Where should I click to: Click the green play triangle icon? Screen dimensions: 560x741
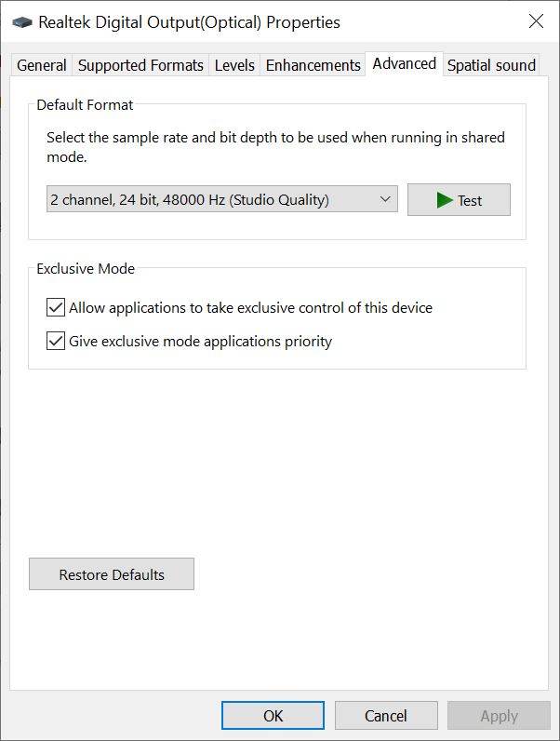pos(445,200)
